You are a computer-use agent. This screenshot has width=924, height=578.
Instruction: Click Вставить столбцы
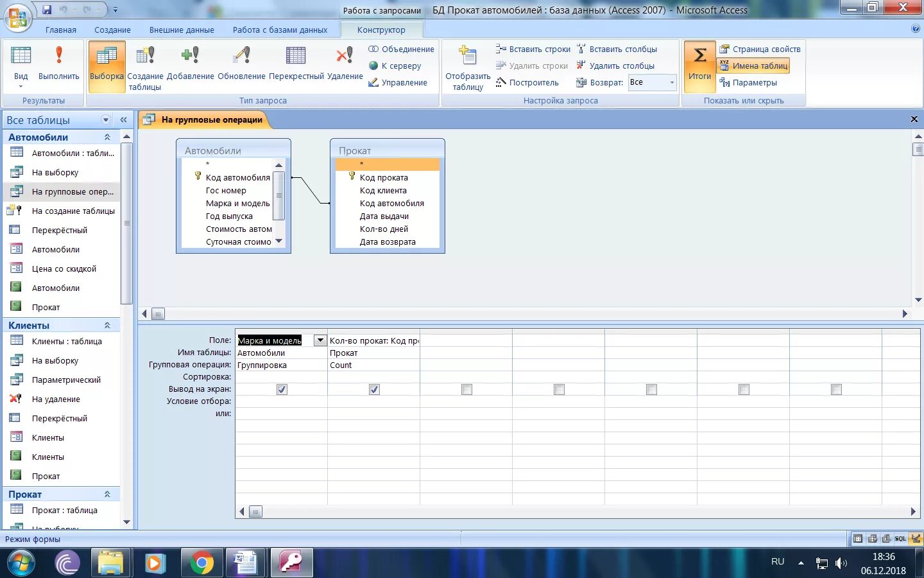pos(617,49)
